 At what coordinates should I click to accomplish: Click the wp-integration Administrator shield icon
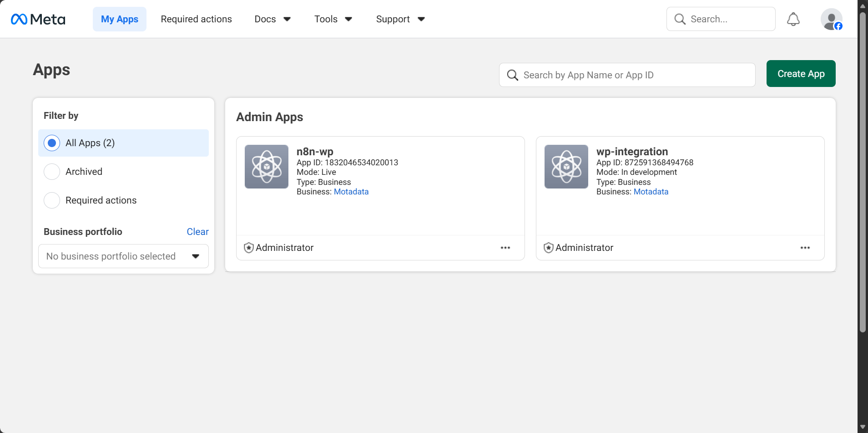click(x=549, y=248)
